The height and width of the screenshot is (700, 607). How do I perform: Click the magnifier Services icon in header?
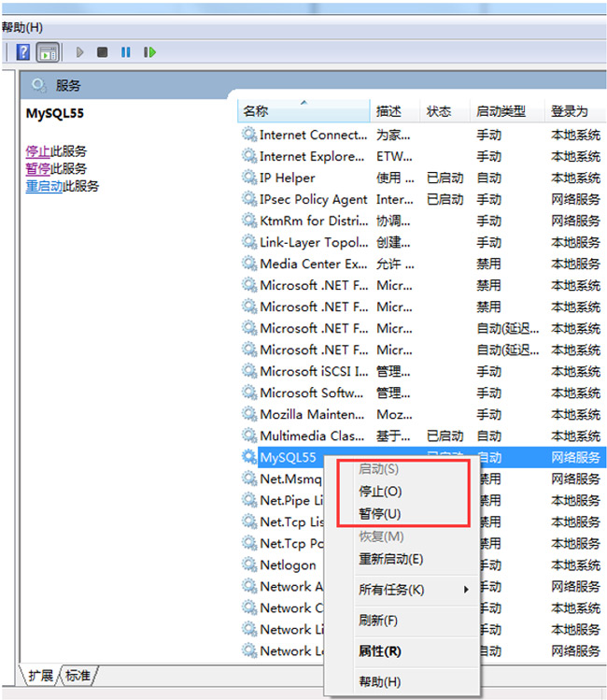tap(39, 85)
